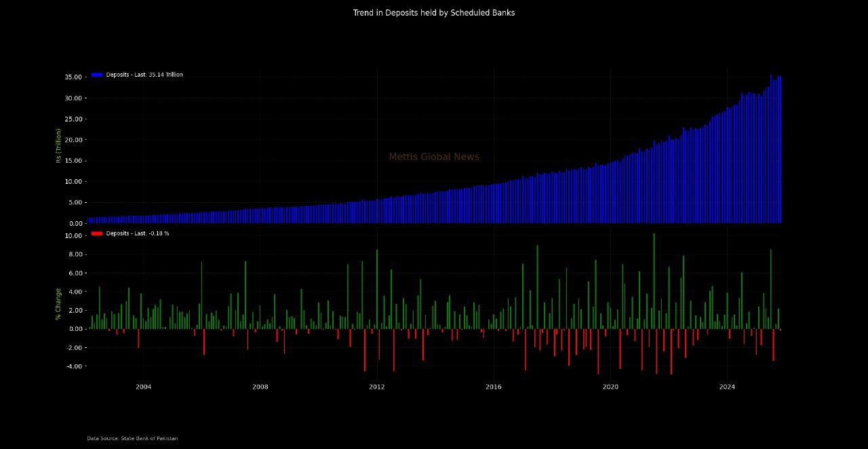Image resolution: width=868 pixels, height=449 pixels.
Task: Click the 'Mettis Global News' watermark text
Action: (x=433, y=157)
